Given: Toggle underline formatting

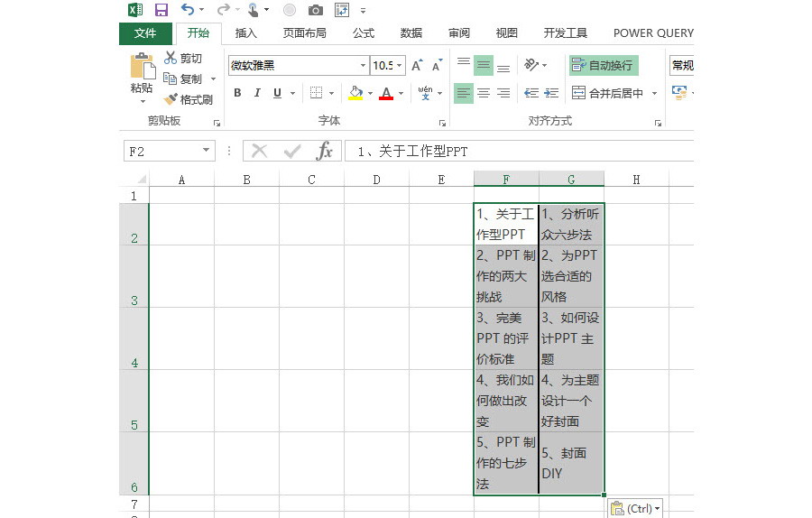Looking at the screenshot, I should coord(278,93).
